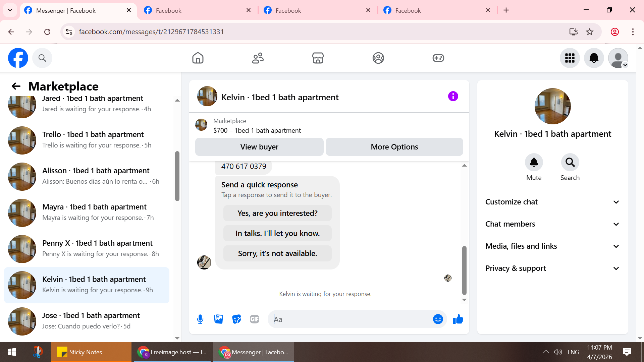Reload the page with browser refresh icon

[47, 32]
